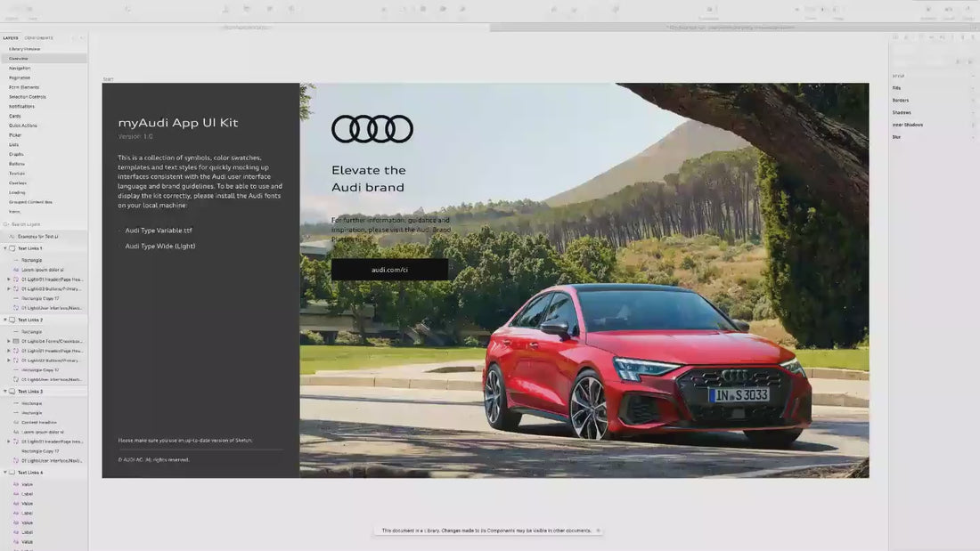Image resolution: width=980 pixels, height=551 pixels.
Task: Open the Quick Actions page
Action: pos(22,126)
